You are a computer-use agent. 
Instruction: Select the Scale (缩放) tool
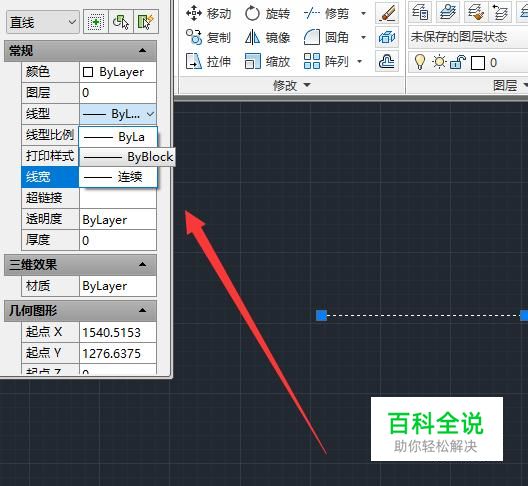coord(267,61)
